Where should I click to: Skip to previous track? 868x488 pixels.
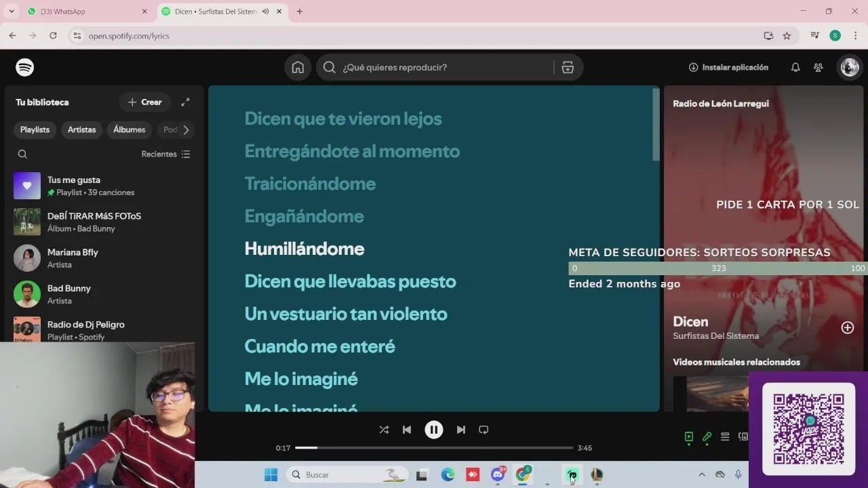click(x=407, y=430)
